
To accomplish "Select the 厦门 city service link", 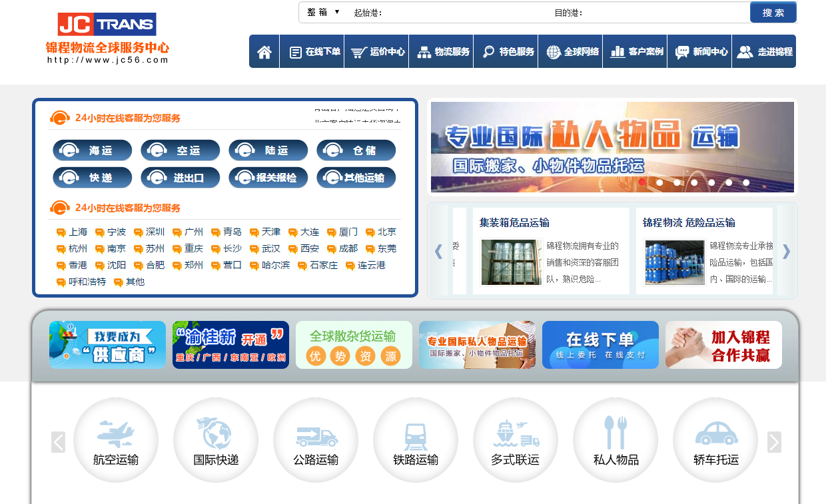I will [x=343, y=232].
